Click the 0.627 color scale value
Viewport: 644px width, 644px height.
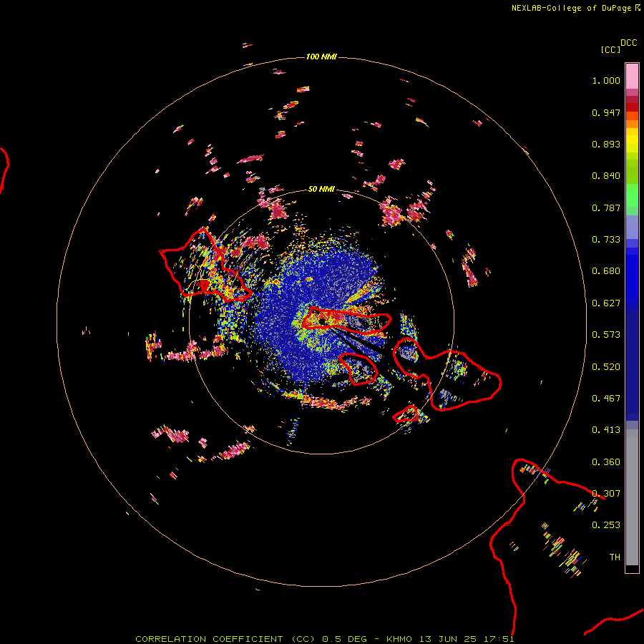(606, 303)
